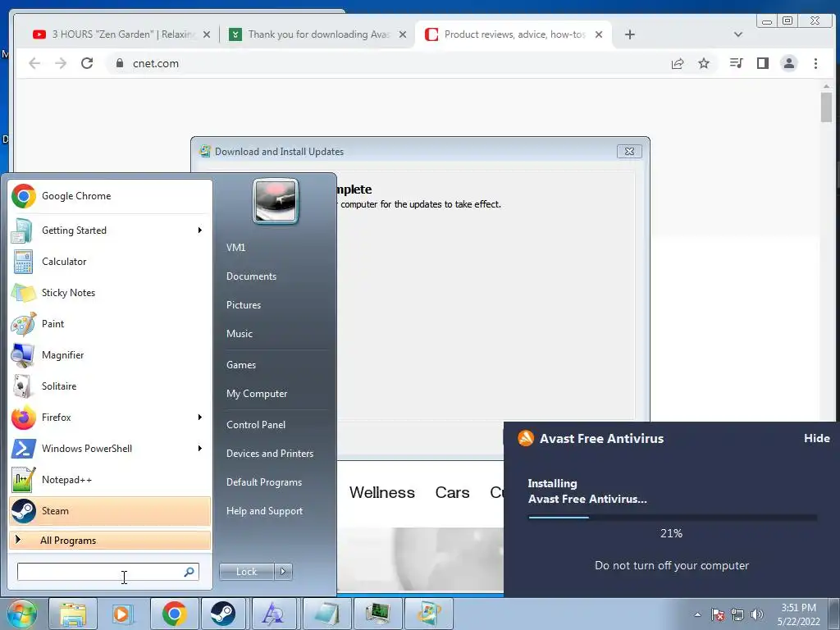Open the network tray icon

[737, 614]
